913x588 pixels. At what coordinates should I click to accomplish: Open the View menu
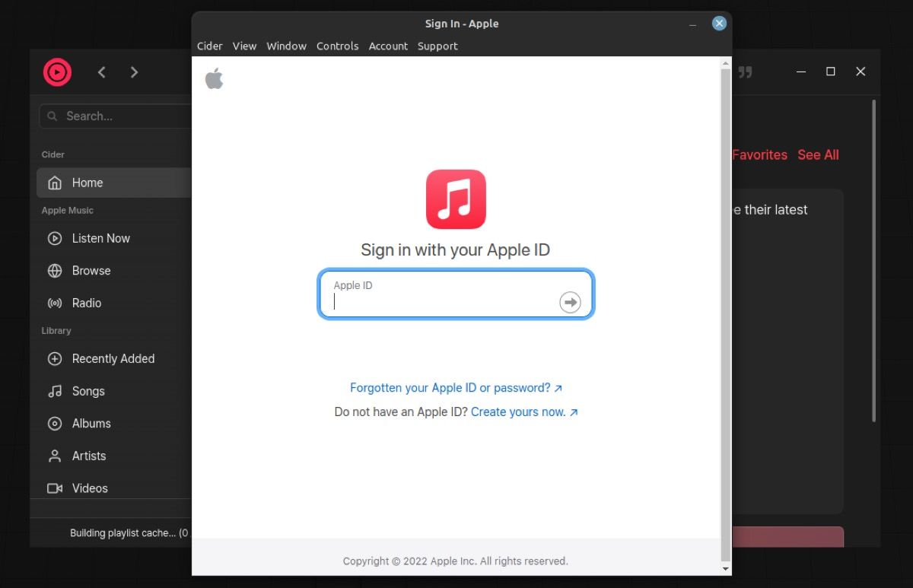tap(244, 46)
